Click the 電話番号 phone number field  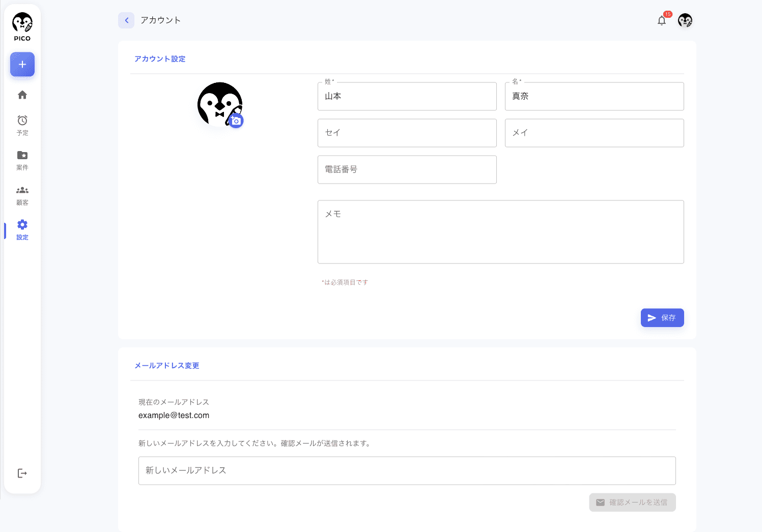pos(407,169)
